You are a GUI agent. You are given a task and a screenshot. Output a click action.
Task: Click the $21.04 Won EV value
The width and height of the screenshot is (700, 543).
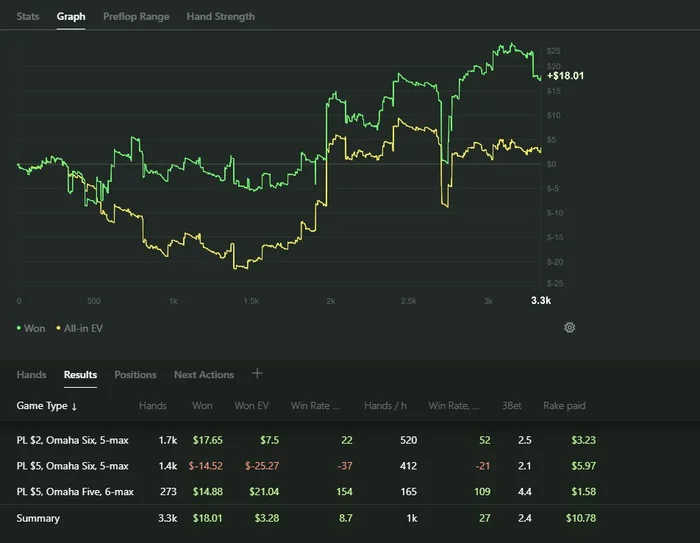[264, 492]
